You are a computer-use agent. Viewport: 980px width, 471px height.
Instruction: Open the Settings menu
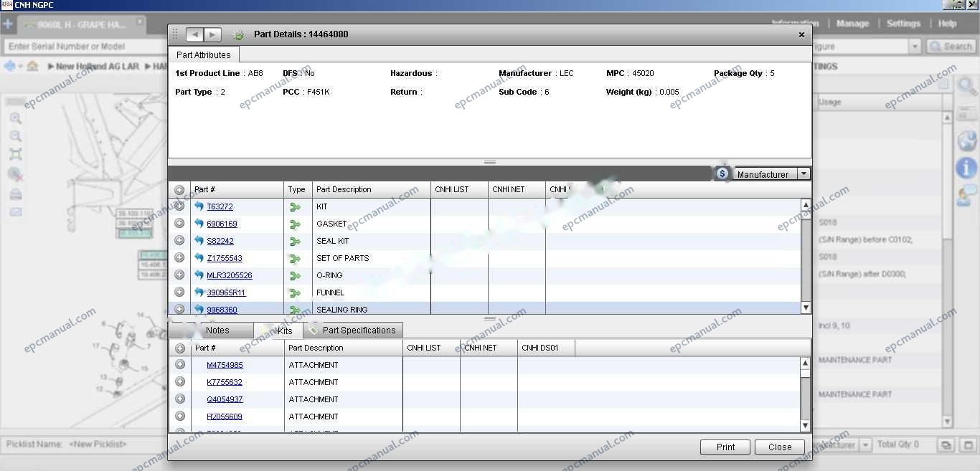(x=903, y=24)
